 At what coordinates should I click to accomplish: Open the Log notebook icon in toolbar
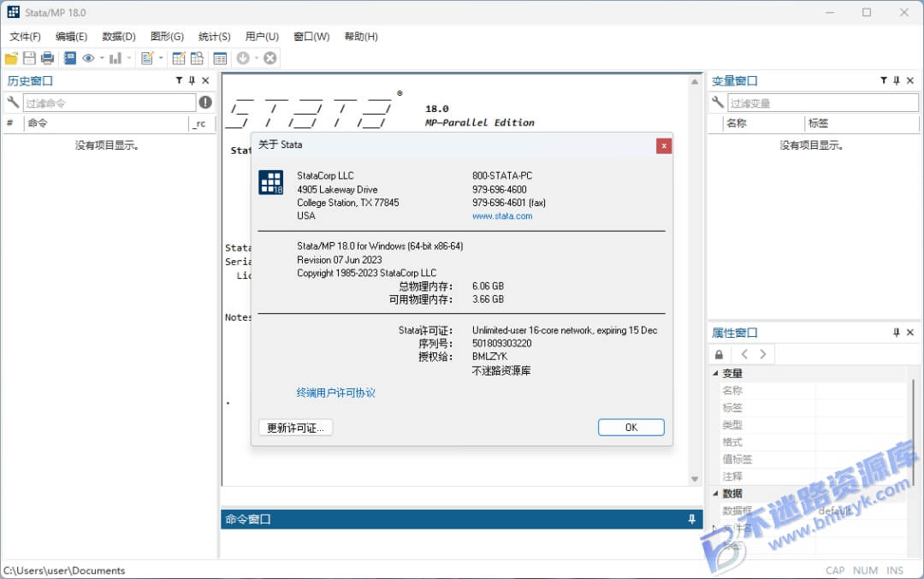coord(70,58)
